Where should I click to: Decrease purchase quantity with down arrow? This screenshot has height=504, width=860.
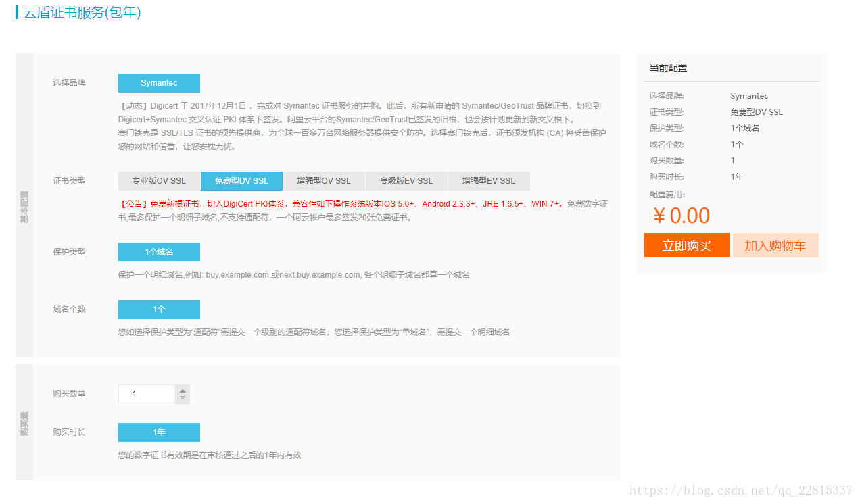pyautogui.click(x=183, y=399)
